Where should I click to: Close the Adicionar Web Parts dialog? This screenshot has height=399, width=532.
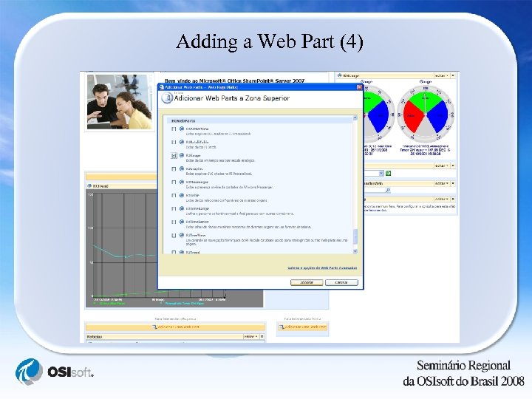coord(360,87)
